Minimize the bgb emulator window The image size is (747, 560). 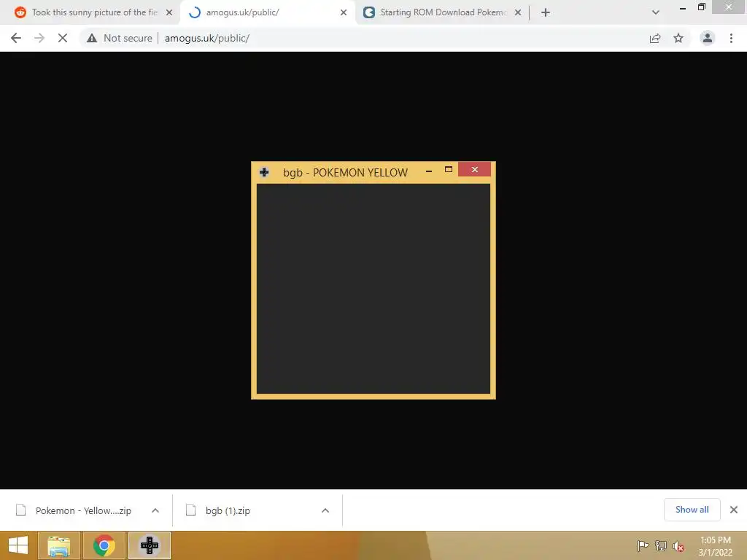coord(429,170)
